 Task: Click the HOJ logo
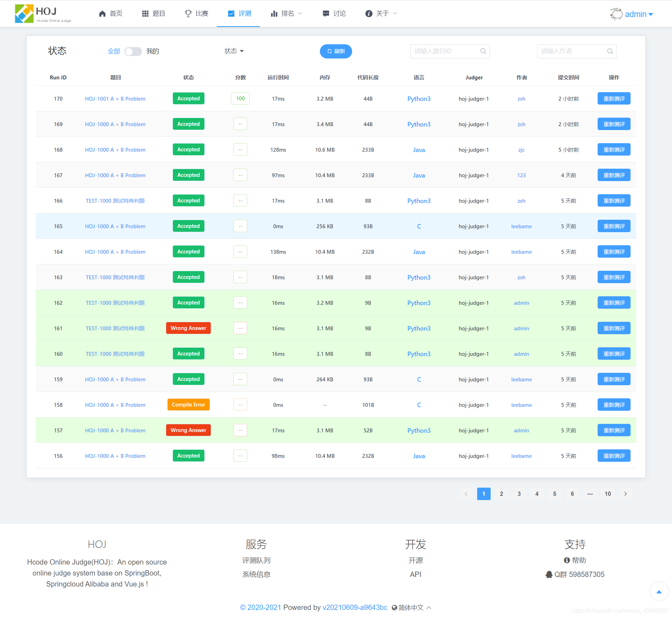43,13
